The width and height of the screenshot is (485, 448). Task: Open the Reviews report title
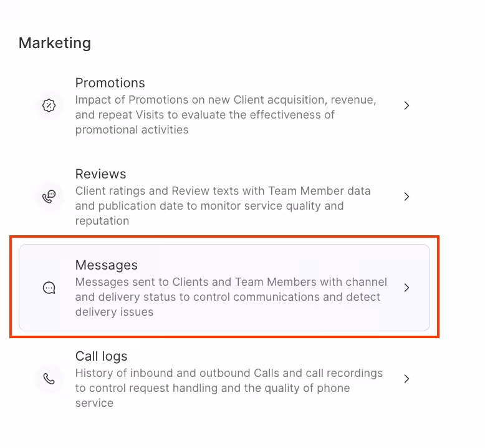(100, 174)
